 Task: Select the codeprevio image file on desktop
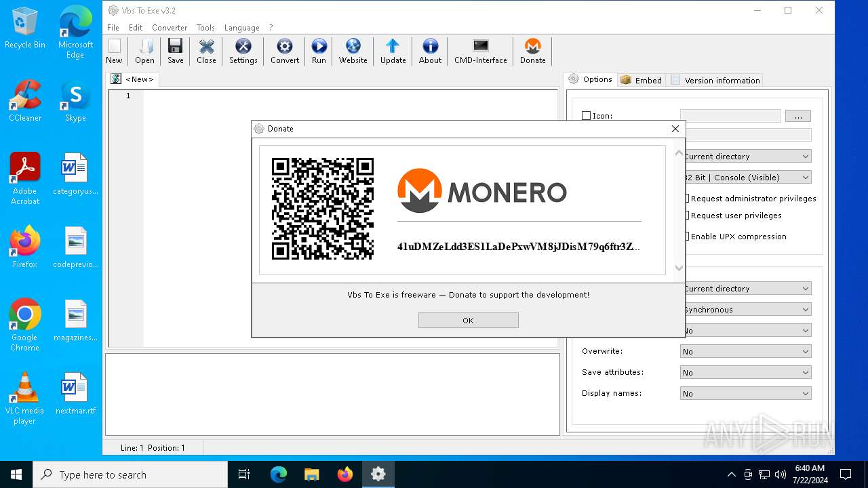tap(75, 247)
